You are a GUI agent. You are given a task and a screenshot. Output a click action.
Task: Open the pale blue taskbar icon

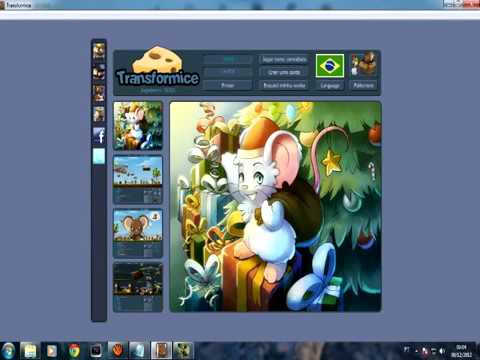coord(139,351)
